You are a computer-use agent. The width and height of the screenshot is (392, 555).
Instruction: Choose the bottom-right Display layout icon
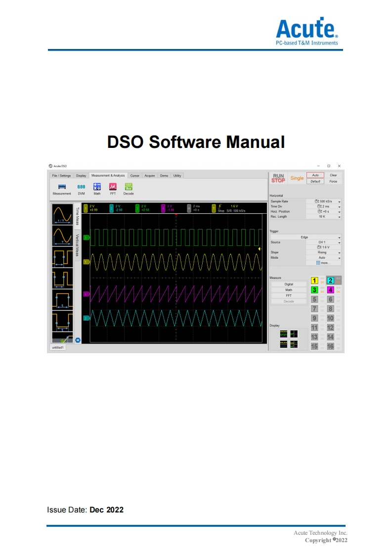[294, 344]
